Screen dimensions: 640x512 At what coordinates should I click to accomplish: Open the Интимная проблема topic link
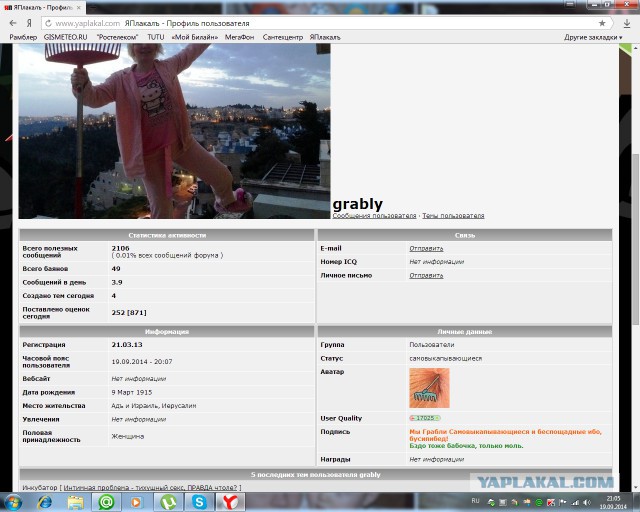[150, 488]
